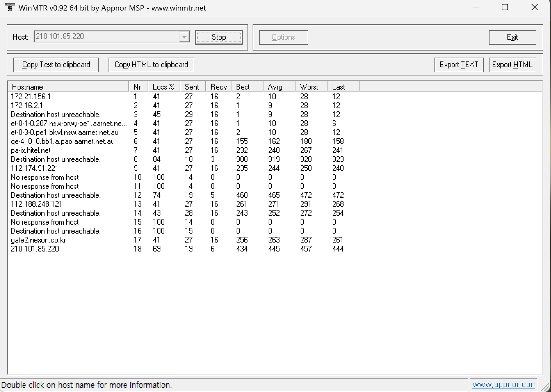Click the Loss % column header
The width and height of the screenshot is (551, 392).
point(164,87)
